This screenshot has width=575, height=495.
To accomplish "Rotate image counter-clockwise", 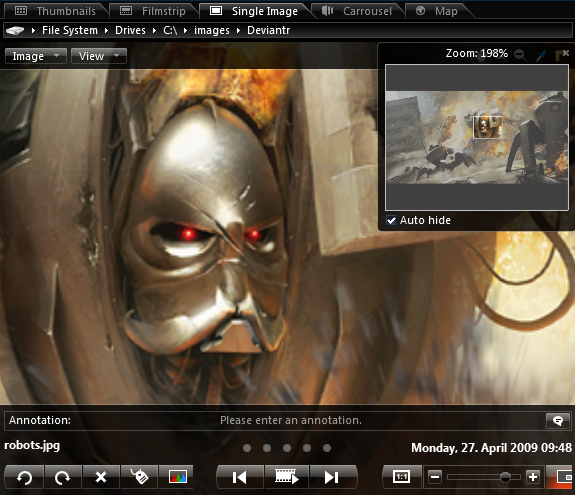I will pos(25,477).
